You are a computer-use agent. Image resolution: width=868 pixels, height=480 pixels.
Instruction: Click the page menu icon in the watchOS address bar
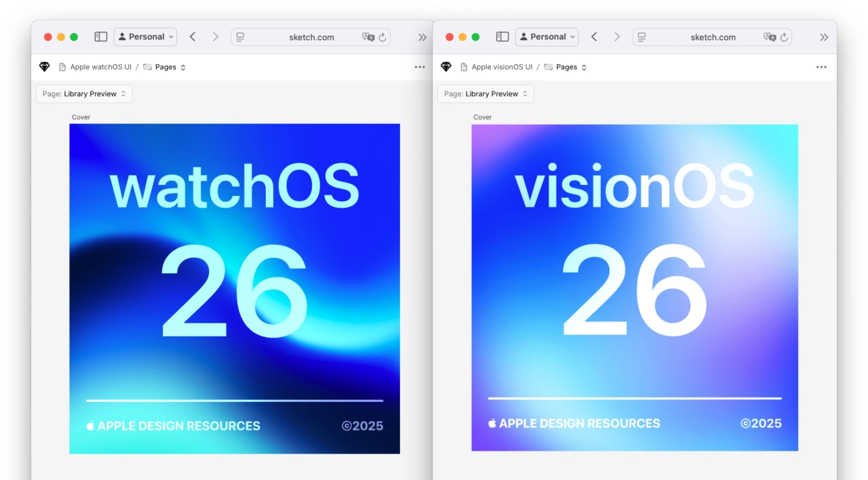pyautogui.click(x=241, y=37)
